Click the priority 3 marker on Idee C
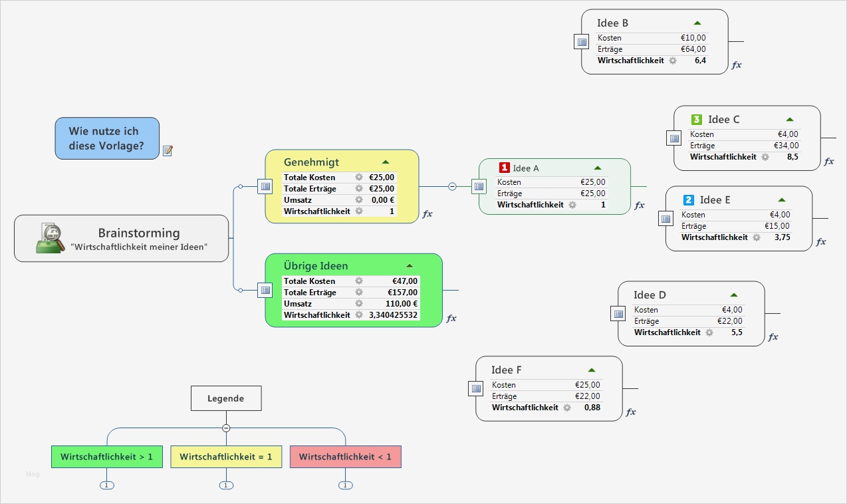The width and height of the screenshot is (847, 504). [x=697, y=120]
